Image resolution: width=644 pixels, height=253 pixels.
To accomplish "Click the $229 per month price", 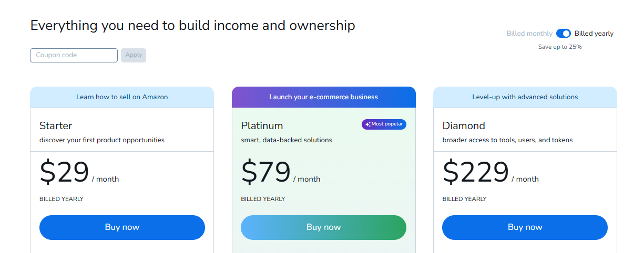I will point(490,172).
